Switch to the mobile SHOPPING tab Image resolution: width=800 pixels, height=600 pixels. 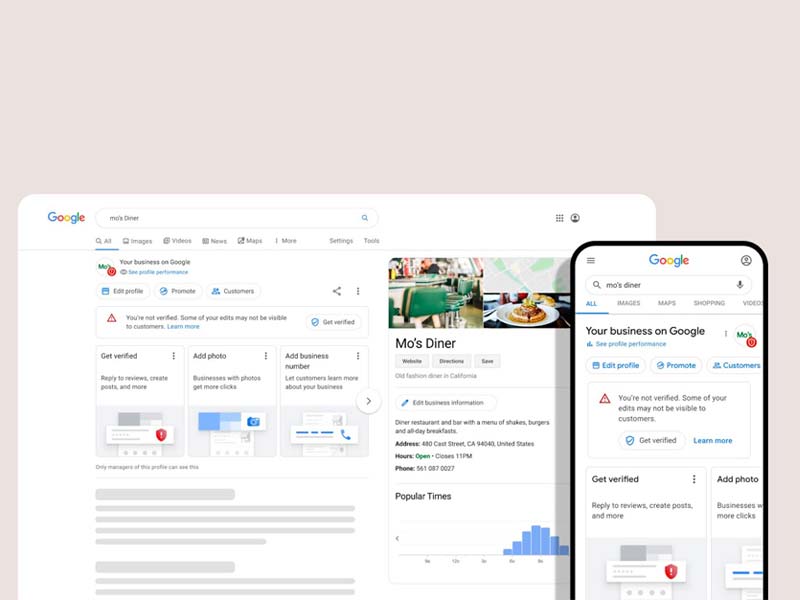[x=709, y=303]
